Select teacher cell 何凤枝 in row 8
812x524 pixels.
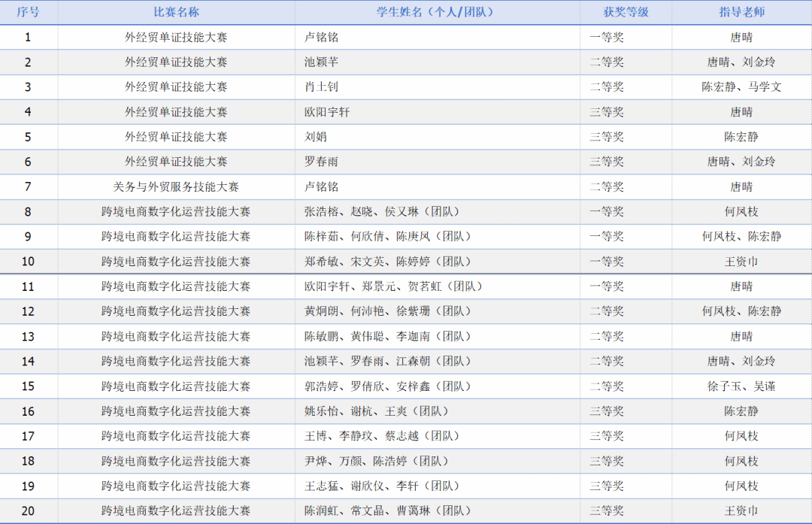tap(741, 211)
